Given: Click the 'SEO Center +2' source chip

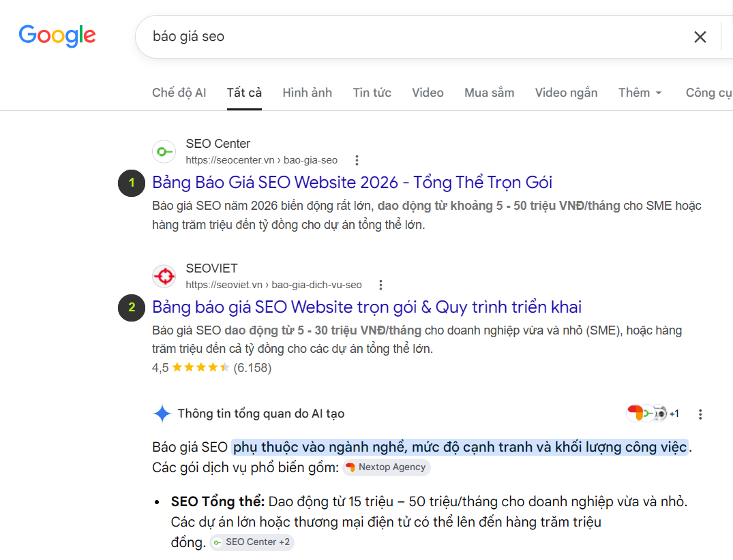Looking at the screenshot, I should pyautogui.click(x=252, y=542).
